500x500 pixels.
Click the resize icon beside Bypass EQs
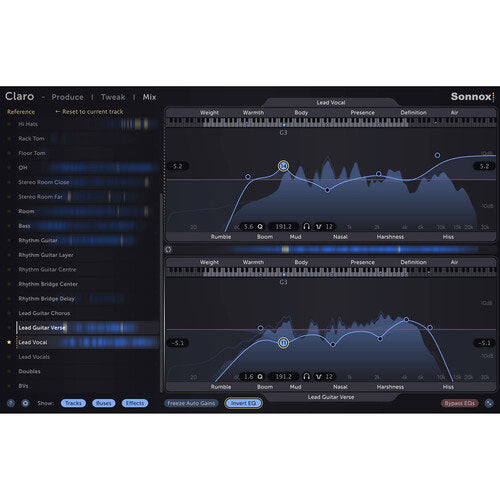coord(489,403)
